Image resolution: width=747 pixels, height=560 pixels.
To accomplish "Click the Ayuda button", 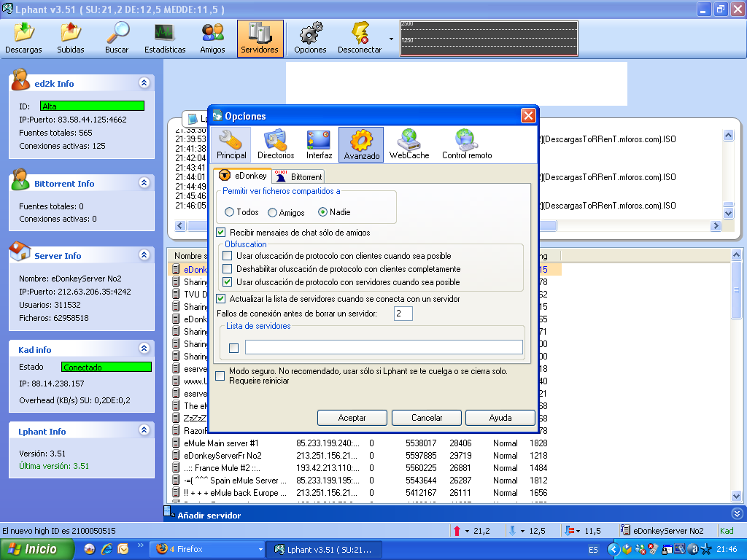I will pos(500,418).
